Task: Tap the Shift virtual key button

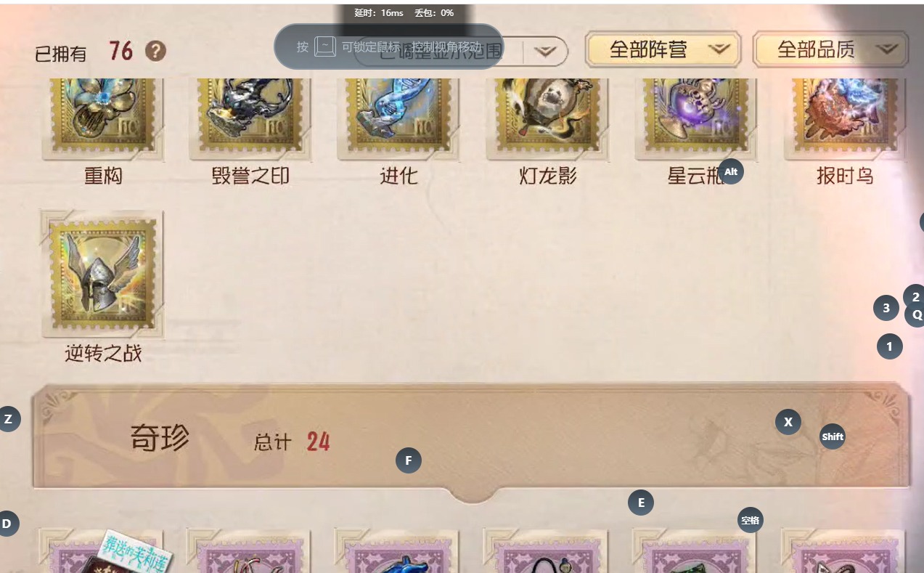Action: click(833, 436)
